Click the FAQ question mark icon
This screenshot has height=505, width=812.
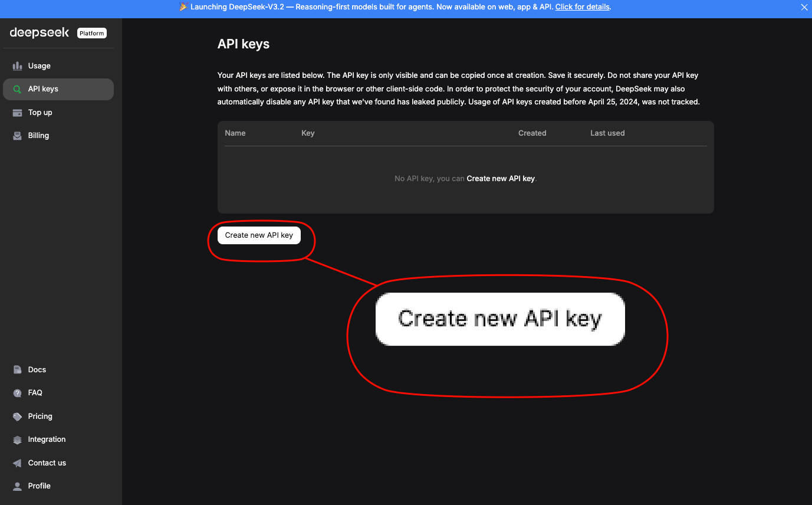click(18, 393)
